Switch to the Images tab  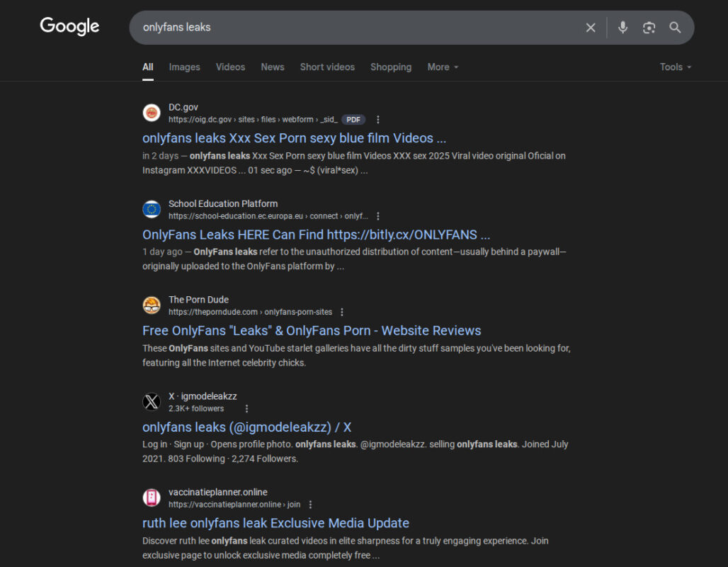coord(184,67)
